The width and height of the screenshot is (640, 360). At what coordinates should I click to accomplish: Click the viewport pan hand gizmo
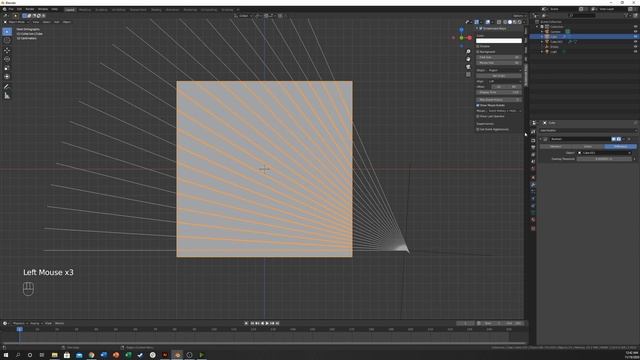point(468,59)
